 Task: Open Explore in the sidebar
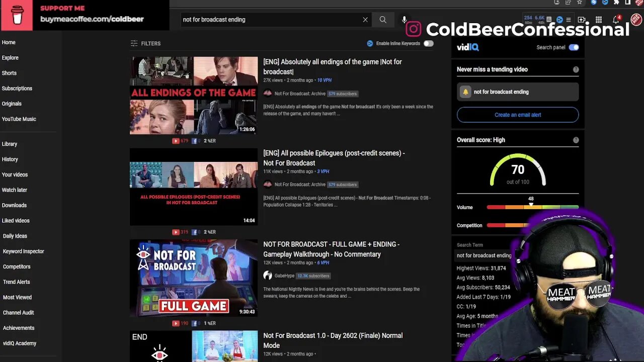(10, 58)
